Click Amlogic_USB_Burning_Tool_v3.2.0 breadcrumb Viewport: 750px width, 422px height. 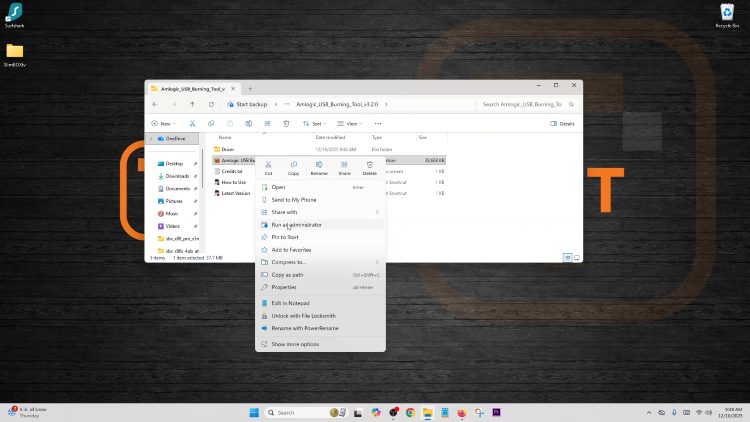click(x=337, y=104)
